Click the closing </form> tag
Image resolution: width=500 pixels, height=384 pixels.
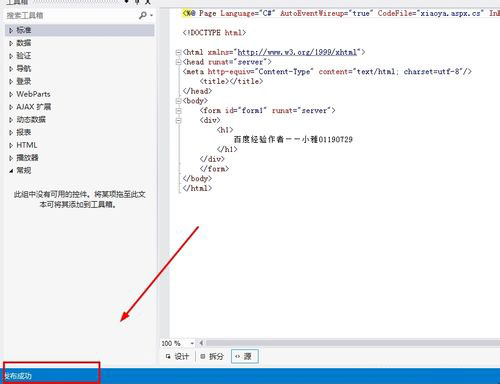coord(214,169)
